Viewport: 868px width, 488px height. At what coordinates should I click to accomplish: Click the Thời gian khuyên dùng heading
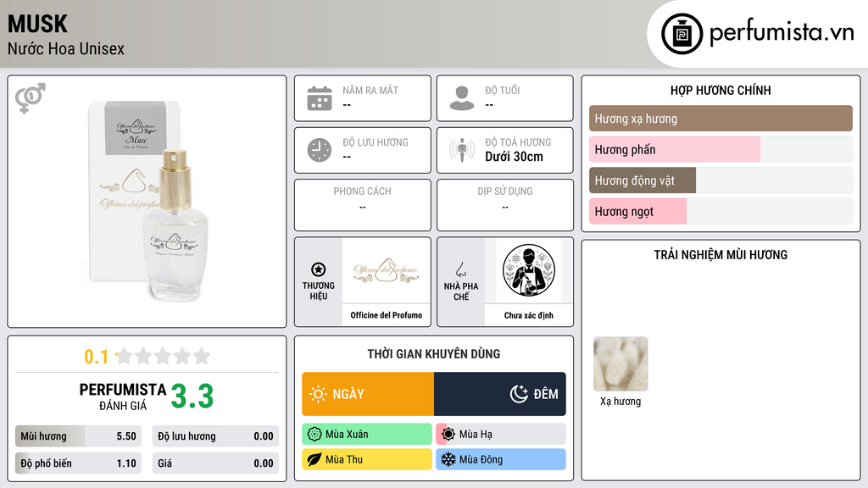pos(434,354)
